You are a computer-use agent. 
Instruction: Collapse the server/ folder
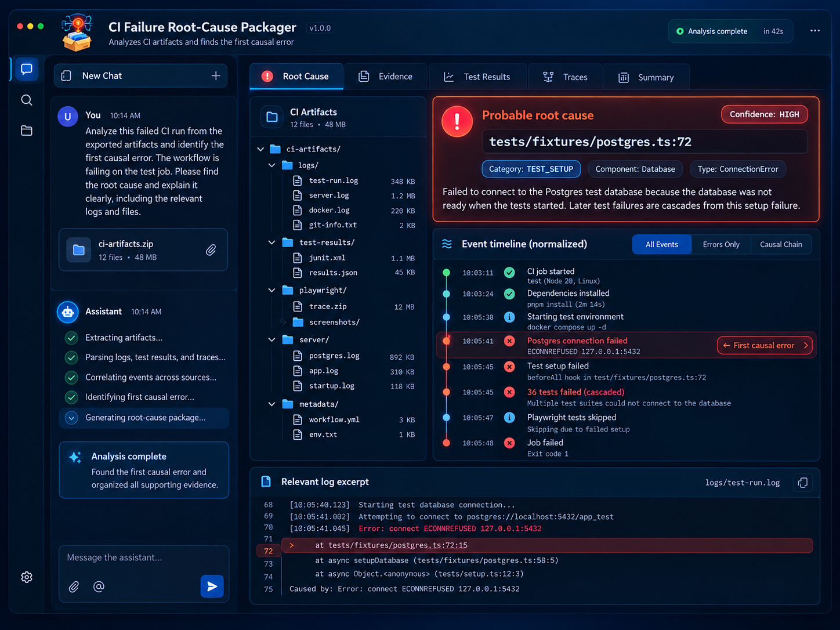271,340
